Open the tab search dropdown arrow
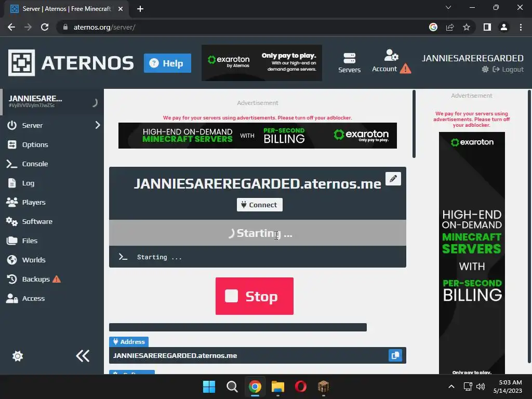This screenshot has width=532, height=399. pos(448,7)
